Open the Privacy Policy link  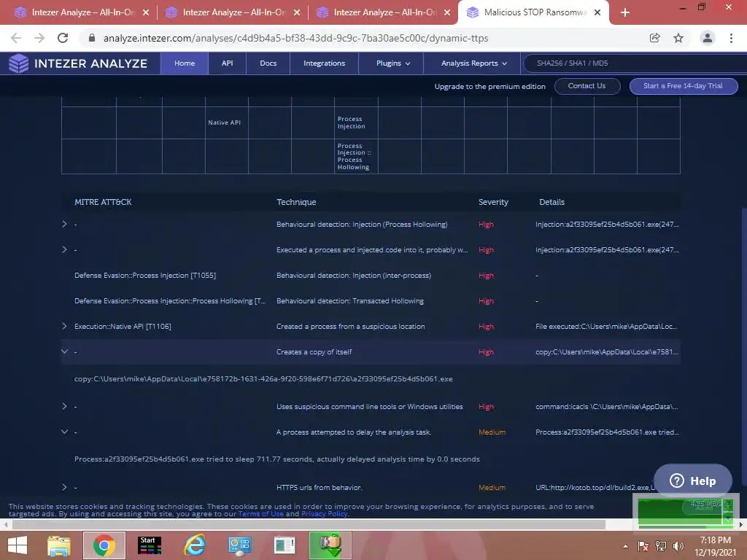[325, 514]
